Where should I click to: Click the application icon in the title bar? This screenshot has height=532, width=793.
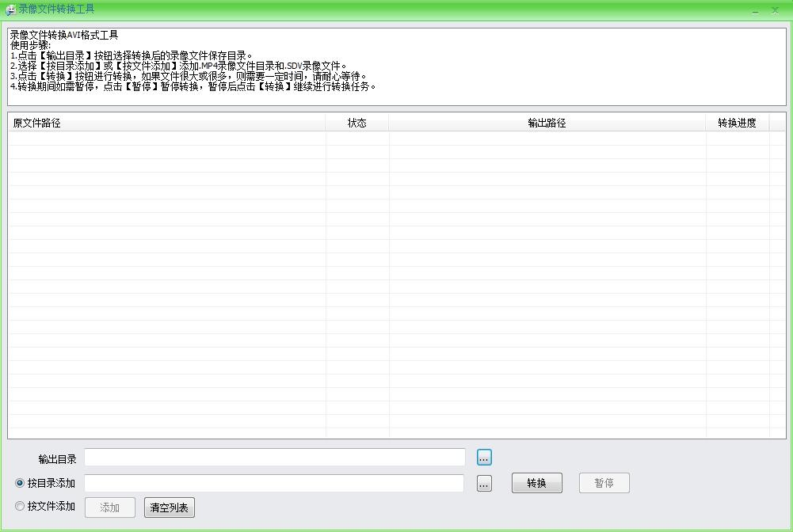pyautogui.click(x=10, y=9)
